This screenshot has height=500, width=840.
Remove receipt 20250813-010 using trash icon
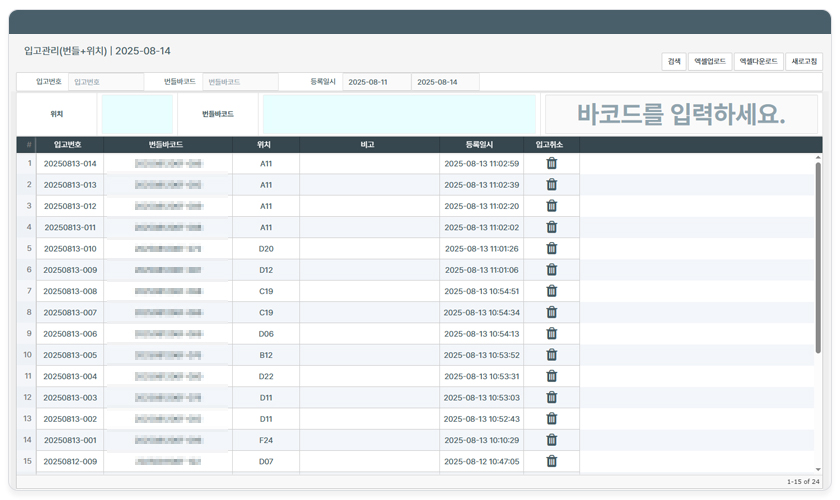pos(551,248)
